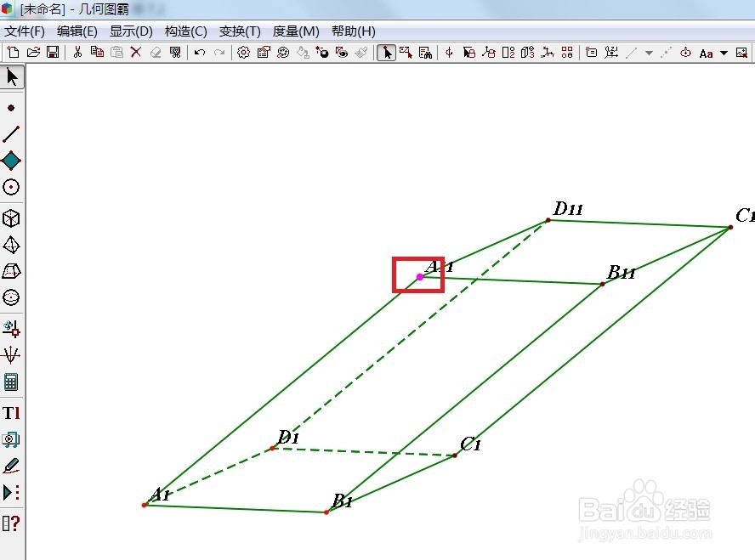Click the symmetry axis icon
The width and height of the screenshot is (755, 560).
(x=449, y=52)
